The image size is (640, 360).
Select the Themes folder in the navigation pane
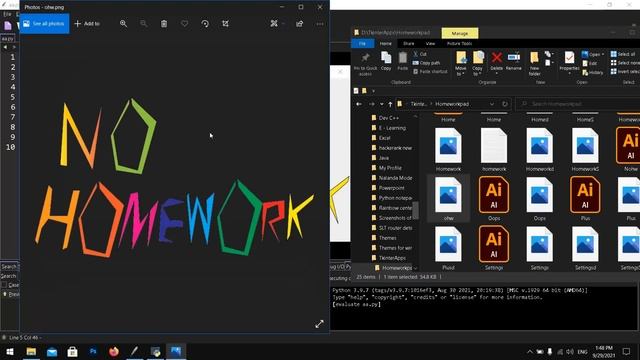[387, 238]
